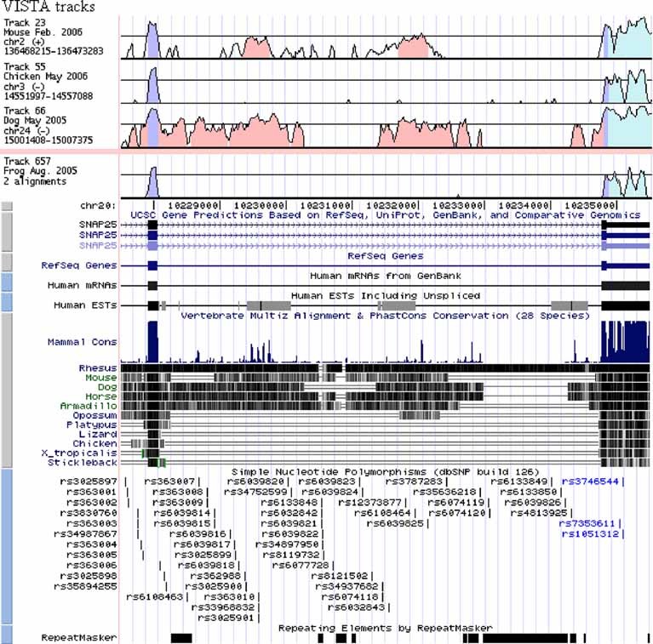This screenshot has height=644, width=653.
Task: Open SNP rs6108463
Action: click(x=154, y=597)
